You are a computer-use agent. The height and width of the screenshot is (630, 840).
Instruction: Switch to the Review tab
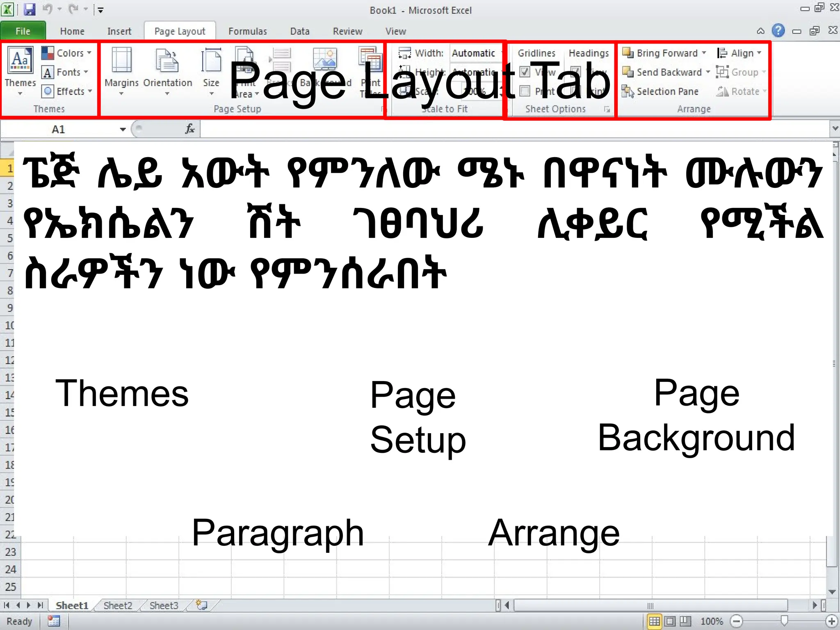[347, 31]
